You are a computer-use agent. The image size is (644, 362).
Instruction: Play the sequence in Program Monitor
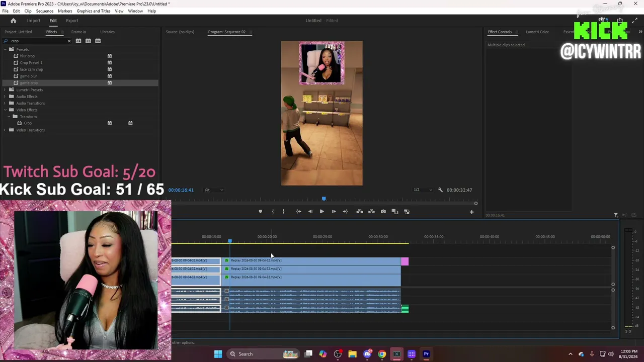click(x=321, y=212)
